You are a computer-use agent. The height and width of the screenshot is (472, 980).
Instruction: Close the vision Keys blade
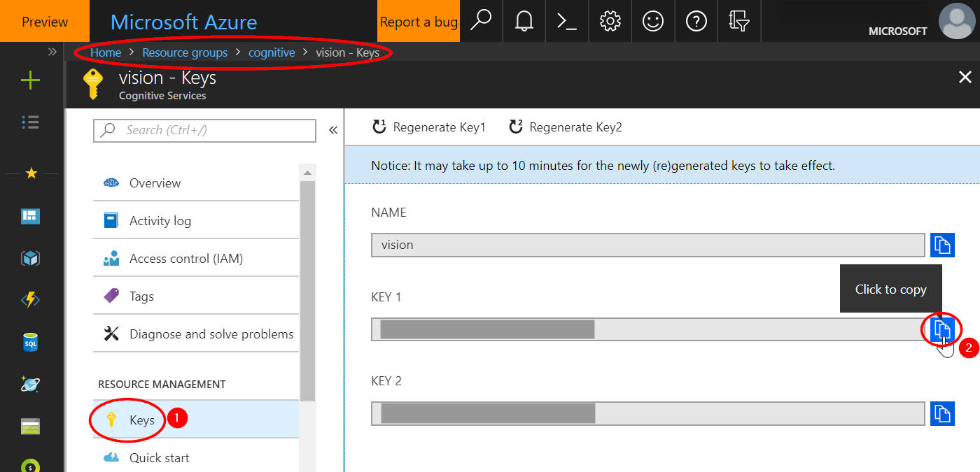965,77
